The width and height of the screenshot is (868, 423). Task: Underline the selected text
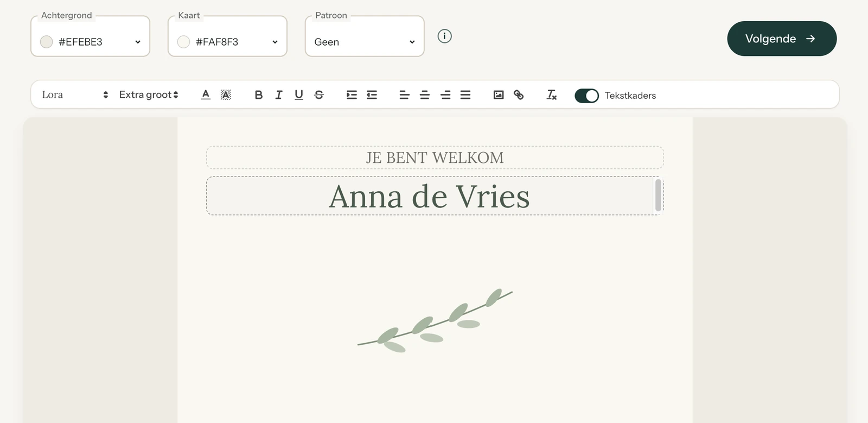click(299, 95)
